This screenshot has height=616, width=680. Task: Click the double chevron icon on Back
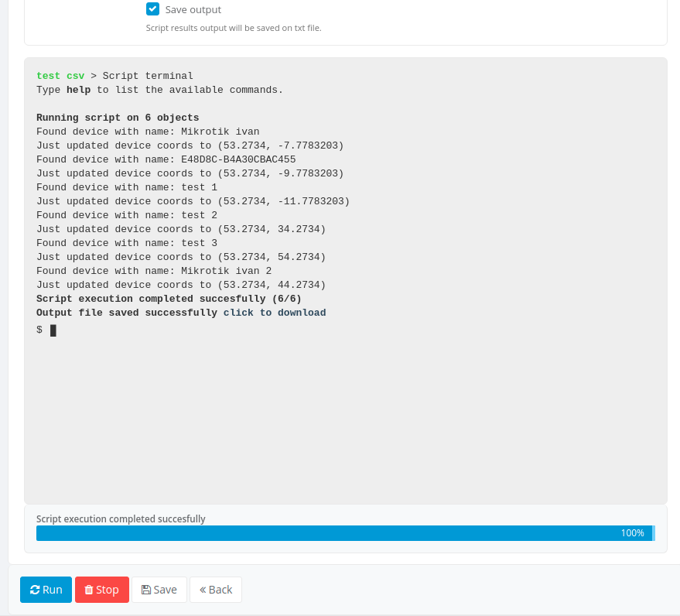203,590
